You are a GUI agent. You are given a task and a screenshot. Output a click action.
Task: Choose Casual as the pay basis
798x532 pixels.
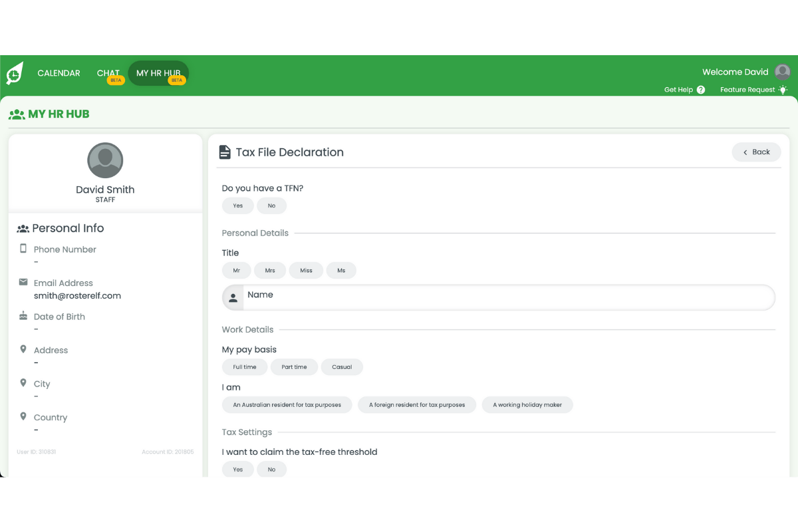342,366
